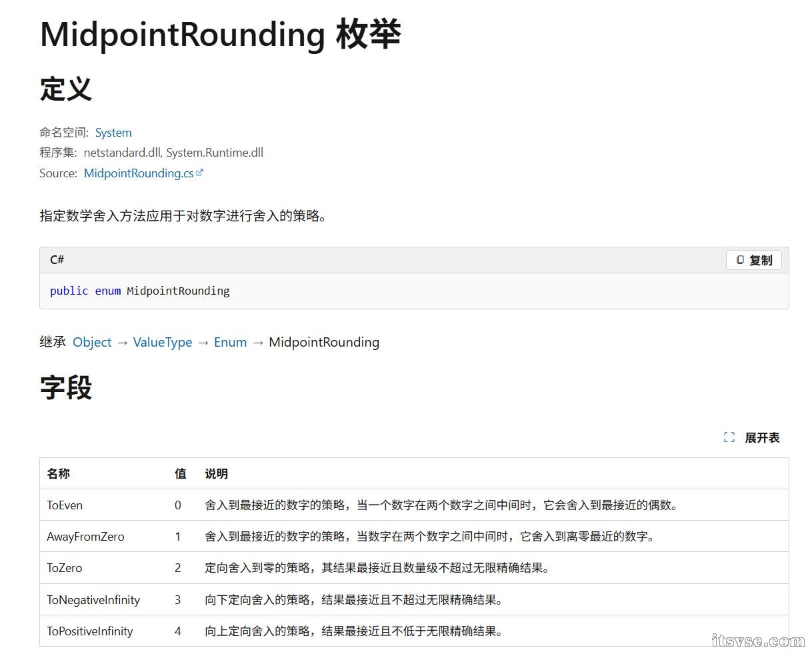Select the ToNegativeInfinity field name
Image resolution: width=812 pixels, height=660 pixels.
[93, 600]
